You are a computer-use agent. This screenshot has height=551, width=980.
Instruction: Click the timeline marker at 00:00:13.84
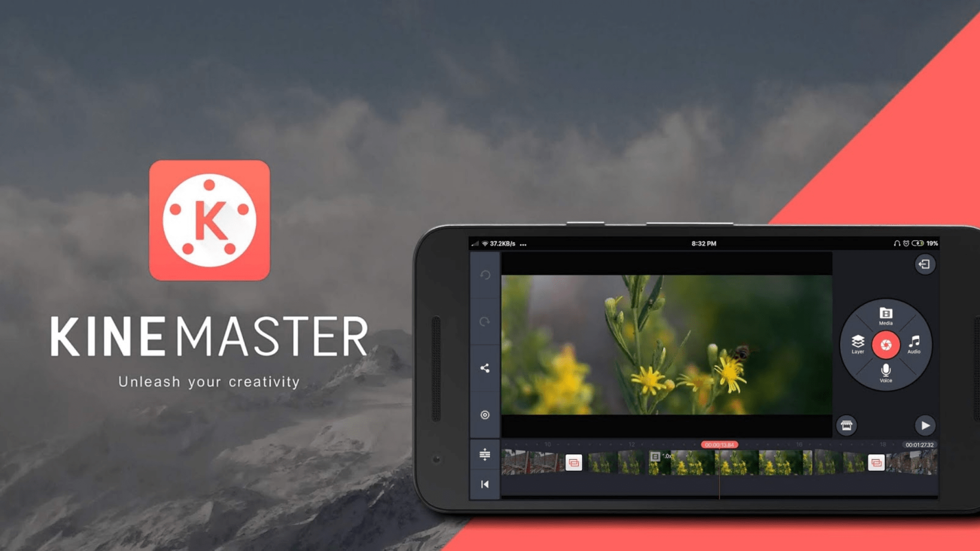tap(719, 444)
